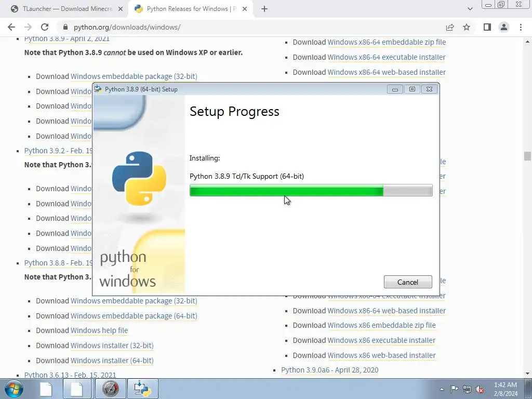Open the Python installer taskbar icon
Viewport: 532px width, 399px height.
142,389
